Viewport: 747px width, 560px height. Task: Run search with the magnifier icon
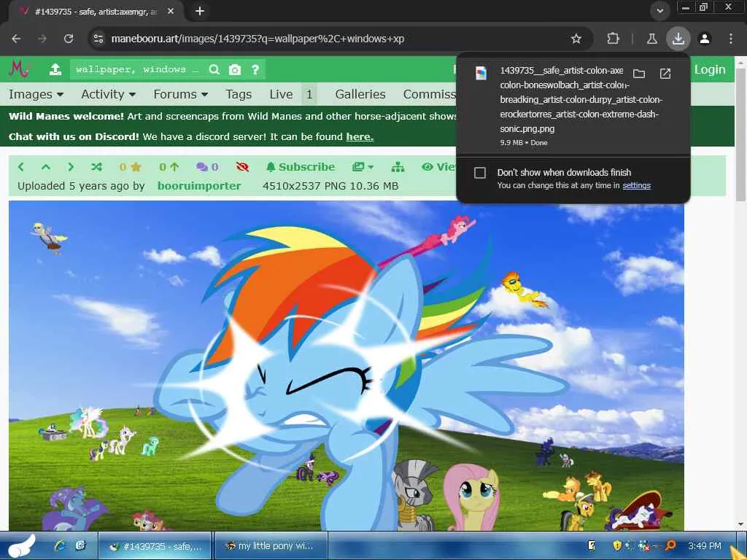214,69
